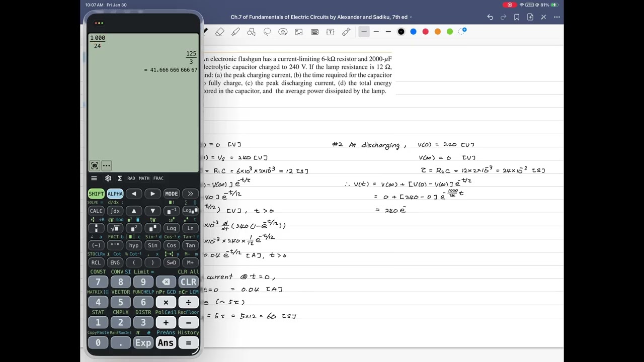
Task: Choose medium pen stroke width
Action: tap(376, 32)
